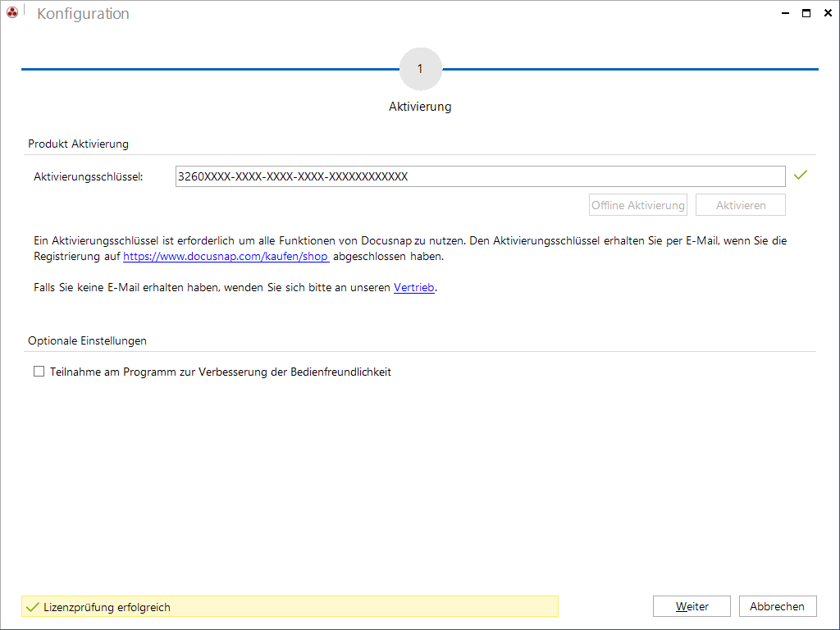Click the Konfiguration window title
The image size is (840, 630).
point(83,13)
